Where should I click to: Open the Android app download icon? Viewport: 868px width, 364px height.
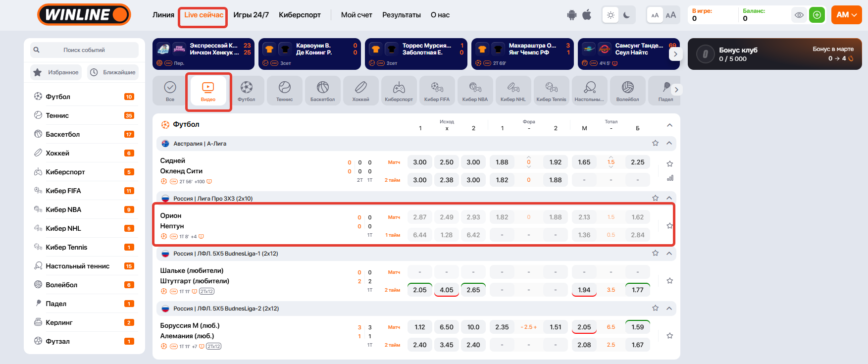click(572, 15)
